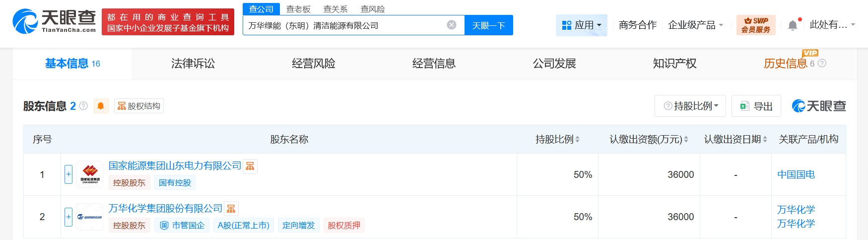Expand the 企业级产品 dropdown

[x=695, y=25]
